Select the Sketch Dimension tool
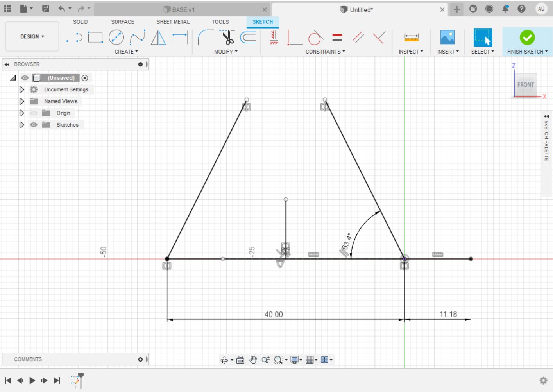The image size is (553, 392). 179,38
